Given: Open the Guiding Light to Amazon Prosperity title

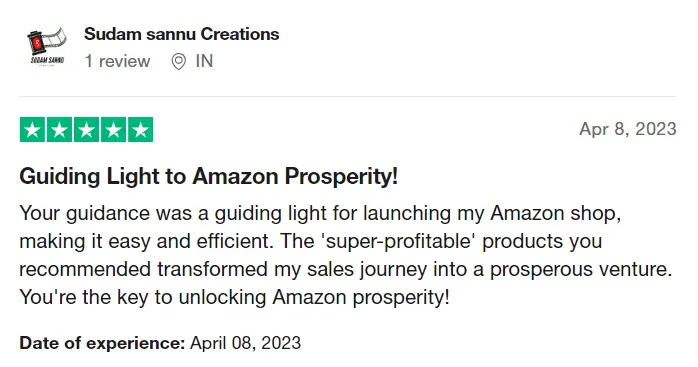Looking at the screenshot, I should point(208,176).
